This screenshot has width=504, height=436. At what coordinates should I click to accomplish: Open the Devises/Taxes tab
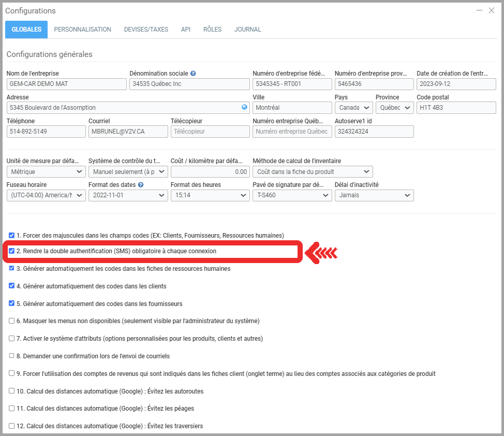tap(146, 30)
